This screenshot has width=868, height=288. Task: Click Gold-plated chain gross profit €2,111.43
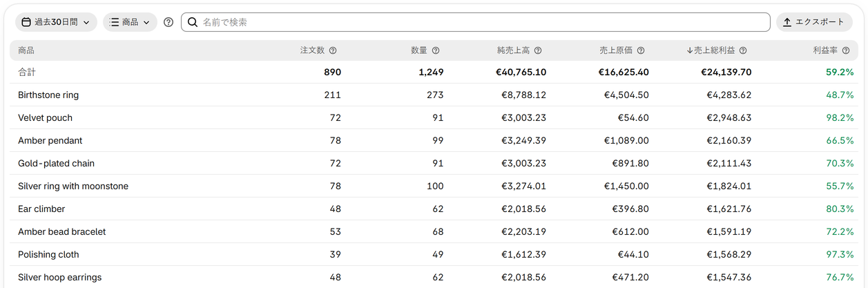click(x=729, y=163)
